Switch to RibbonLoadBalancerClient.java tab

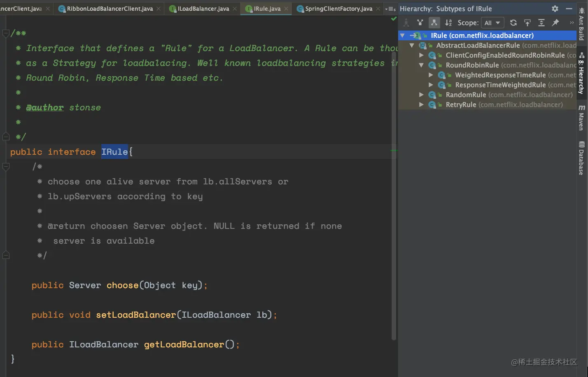pyautogui.click(x=110, y=9)
